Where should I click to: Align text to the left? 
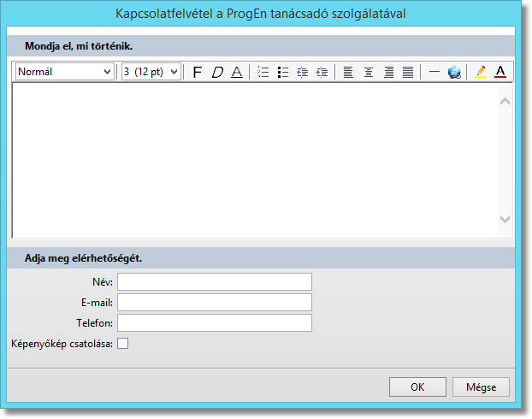tap(348, 72)
